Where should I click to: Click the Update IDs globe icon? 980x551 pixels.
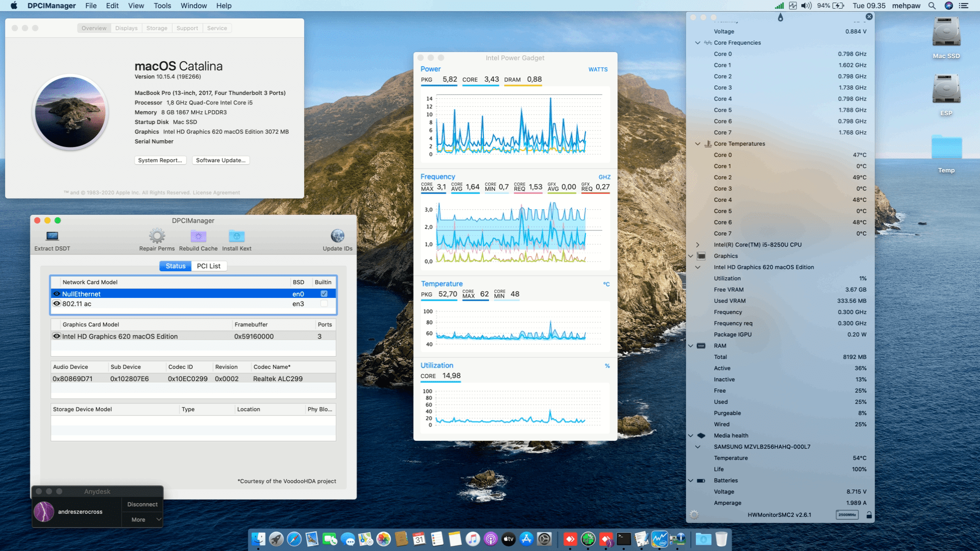(x=337, y=236)
